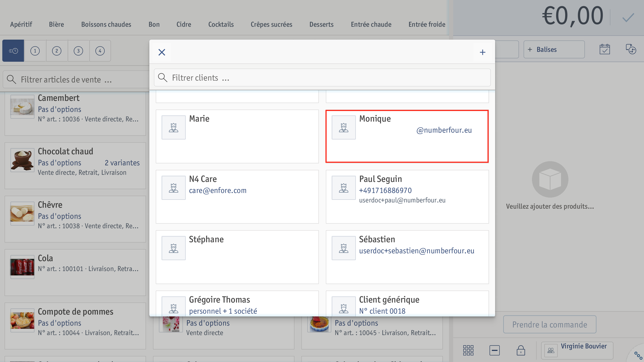
Task: Open the Desserts category tab
Action: [321, 24]
